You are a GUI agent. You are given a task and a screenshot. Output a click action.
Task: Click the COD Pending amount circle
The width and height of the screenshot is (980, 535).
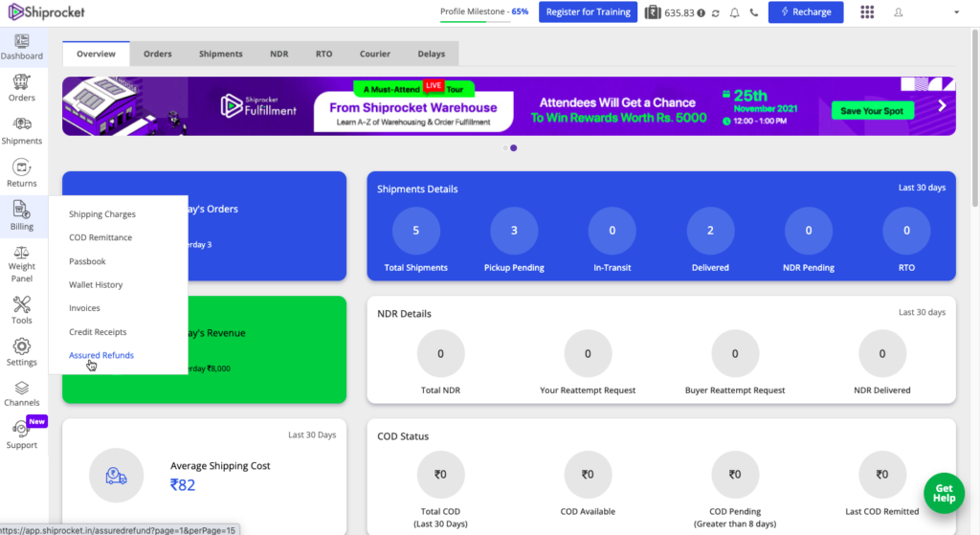735,475
